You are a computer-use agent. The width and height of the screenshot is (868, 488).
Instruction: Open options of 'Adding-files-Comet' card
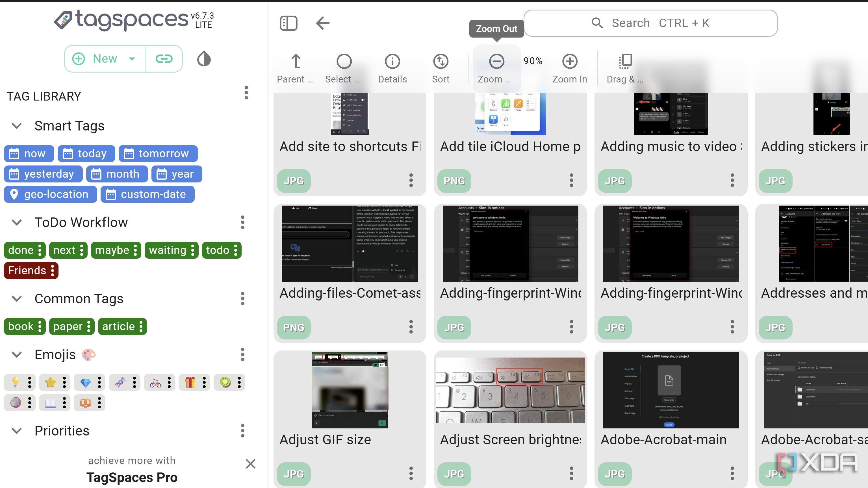click(411, 327)
